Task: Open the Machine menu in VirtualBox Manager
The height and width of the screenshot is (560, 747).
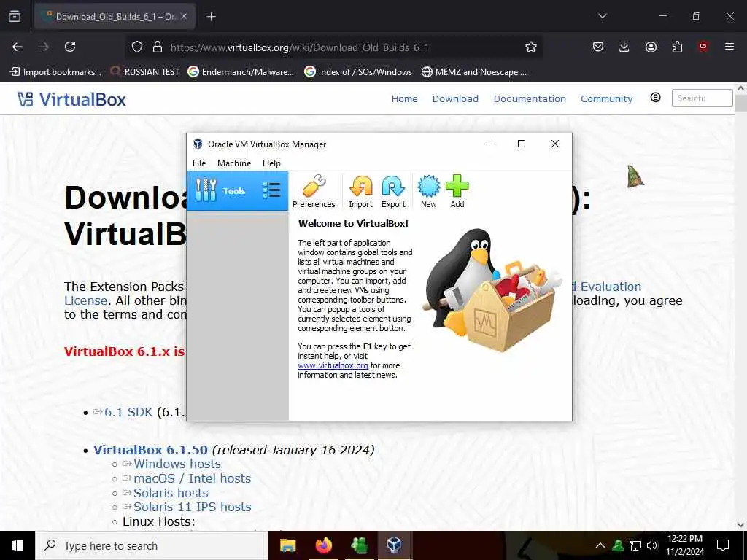Action: pos(234,163)
